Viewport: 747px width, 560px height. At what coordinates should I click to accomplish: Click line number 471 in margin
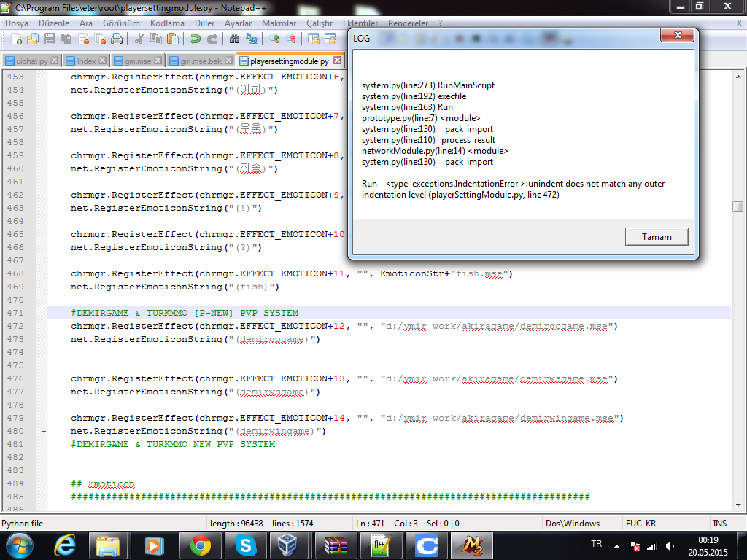click(15, 313)
